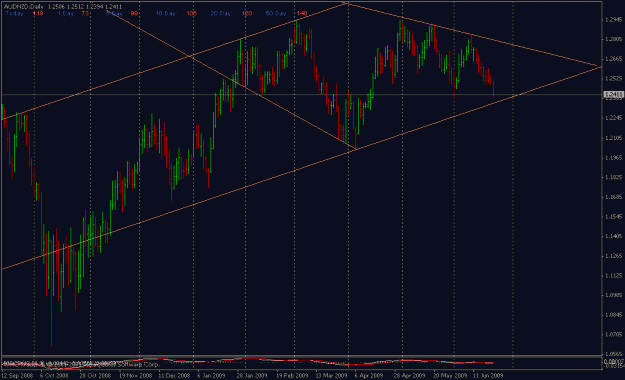Click the 1.2525 price axis label
The image size is (625, 380).
[x=613, y=79]
